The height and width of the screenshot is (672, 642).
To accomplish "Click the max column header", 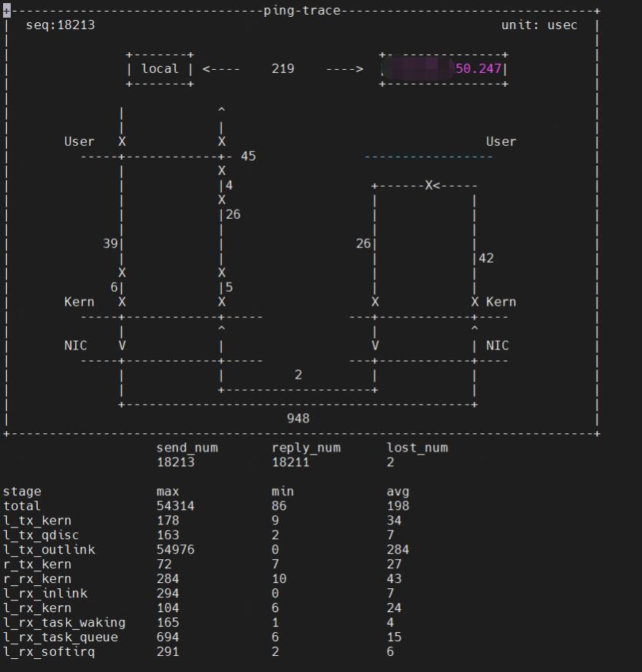I will (x=167, y=492).
